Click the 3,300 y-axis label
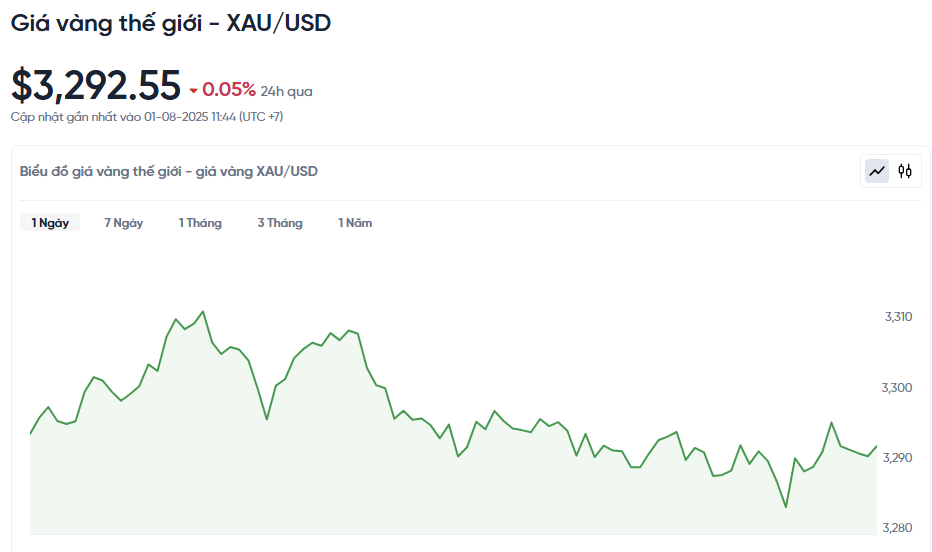932x552 pixels. pyautogui.click(x=896, y=387)
